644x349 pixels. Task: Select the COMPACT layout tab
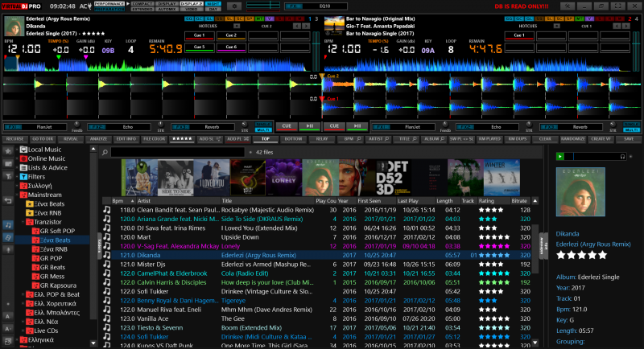pos(142,4)
